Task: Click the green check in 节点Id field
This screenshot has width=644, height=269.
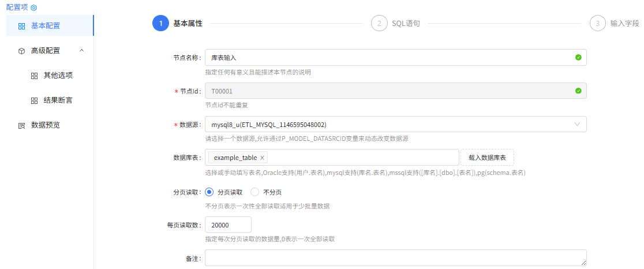Action: click(x=578, y=91)
